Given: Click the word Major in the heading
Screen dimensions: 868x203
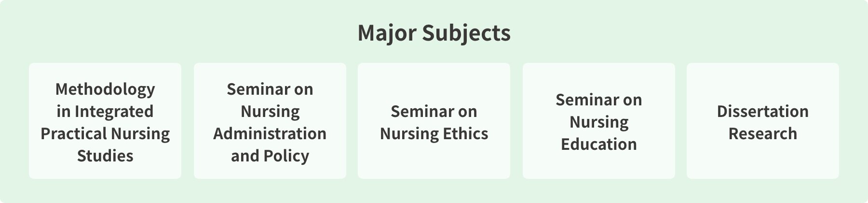Looking at the screenshot, I should coord(387,33).
